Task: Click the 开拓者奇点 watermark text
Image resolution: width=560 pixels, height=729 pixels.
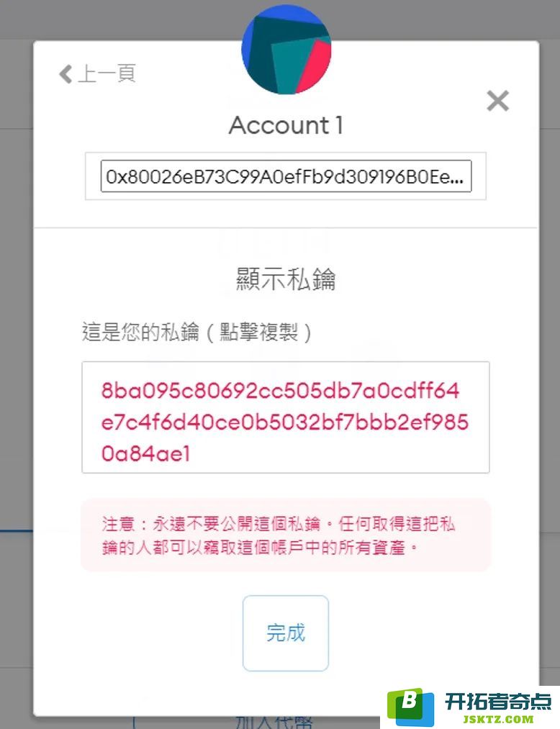Action: tap(497, 701)
